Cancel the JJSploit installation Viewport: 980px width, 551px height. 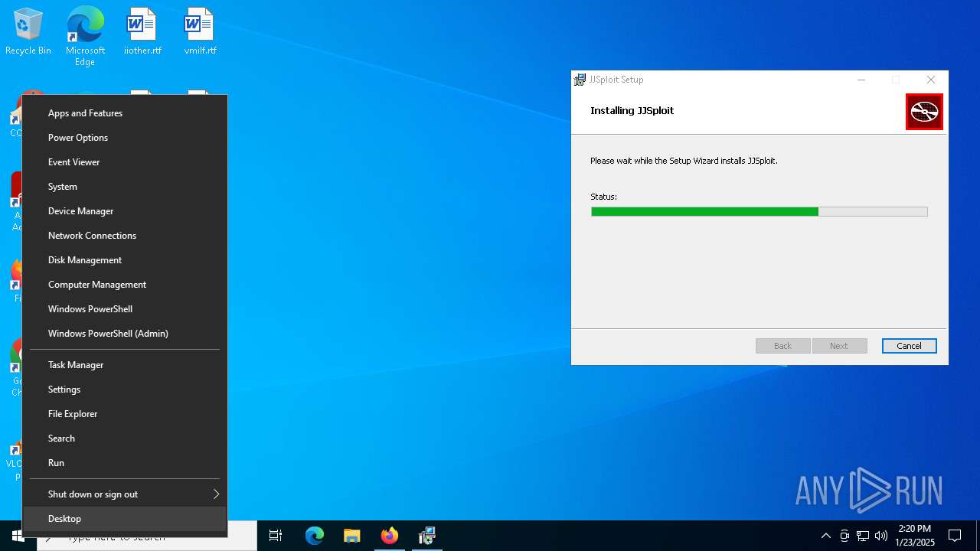click(909, 346)
